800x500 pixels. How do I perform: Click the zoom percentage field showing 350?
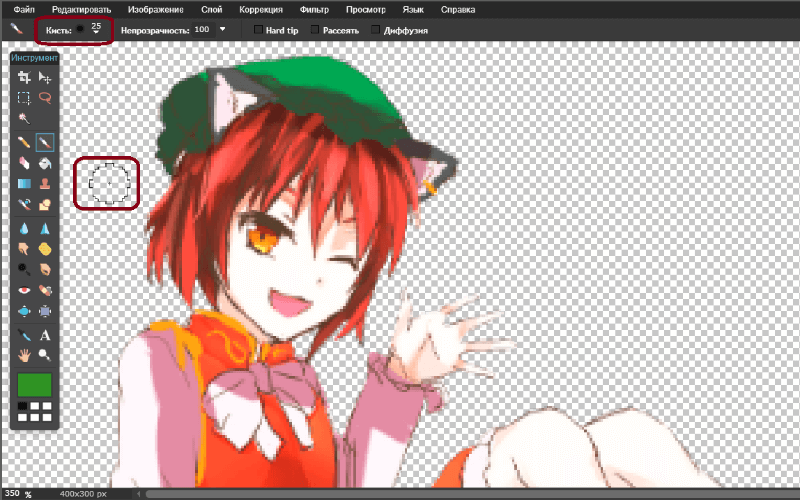click(x=14, y=494)
